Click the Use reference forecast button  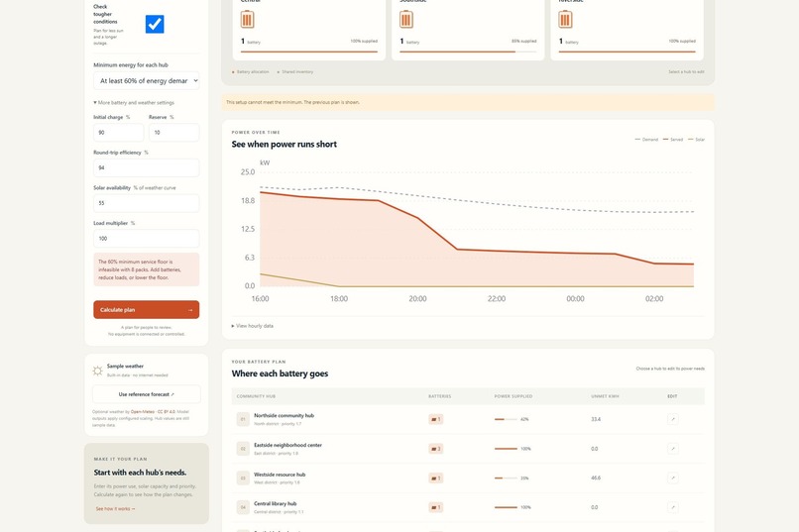click(x=147, y=394)
